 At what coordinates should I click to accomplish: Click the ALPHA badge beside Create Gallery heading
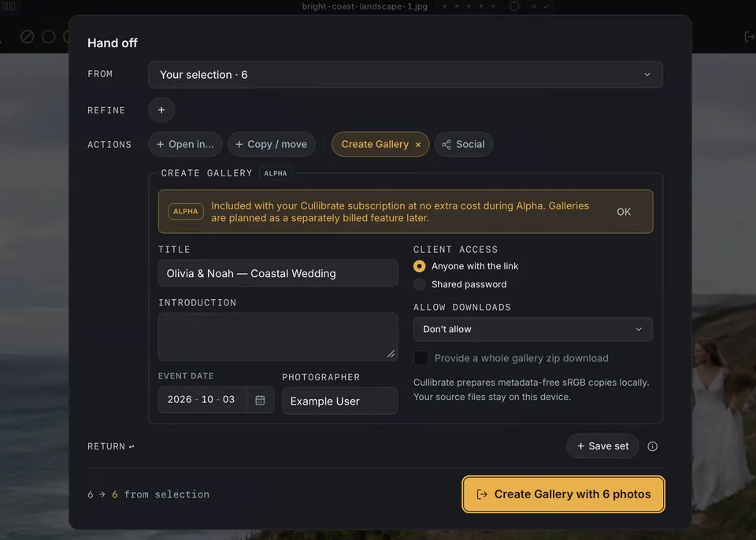276,173
